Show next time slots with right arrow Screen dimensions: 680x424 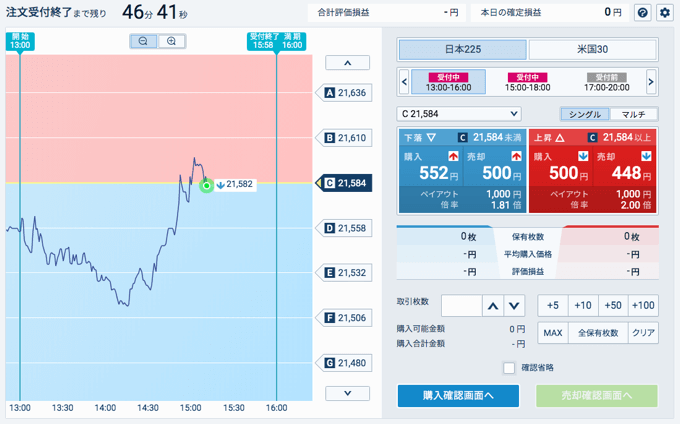pyautogui.click(x=651, y=82)
